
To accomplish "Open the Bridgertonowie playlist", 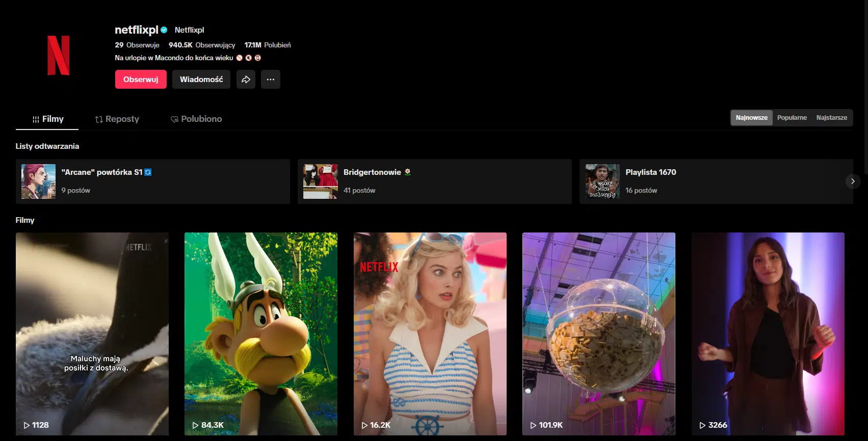I will 435,181.
